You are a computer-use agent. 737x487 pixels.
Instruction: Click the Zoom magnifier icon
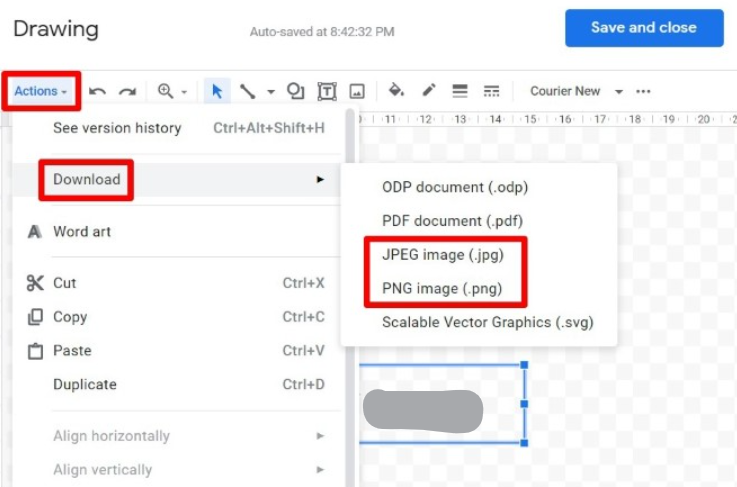[x=165, y=91]
